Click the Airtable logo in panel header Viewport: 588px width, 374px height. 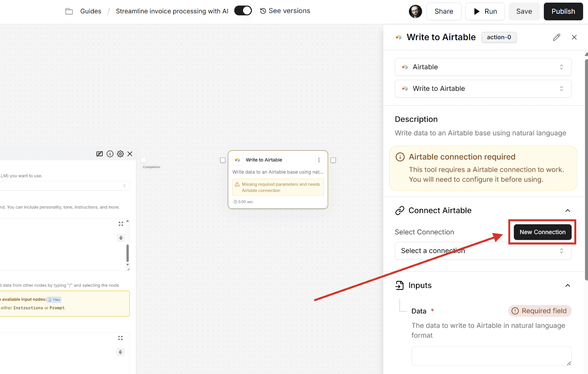pyautogui.click(x=399, y=37)
